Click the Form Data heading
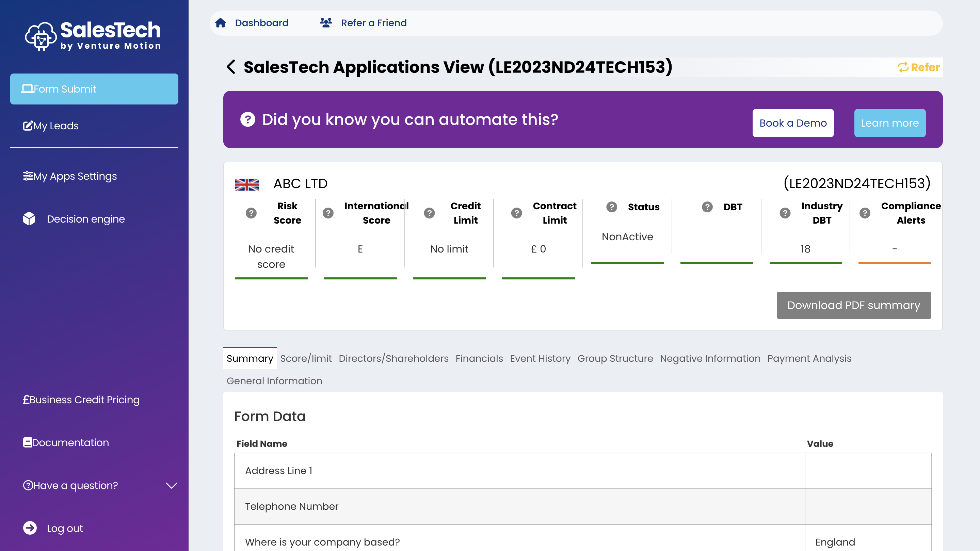 click(x=270, y=416)
